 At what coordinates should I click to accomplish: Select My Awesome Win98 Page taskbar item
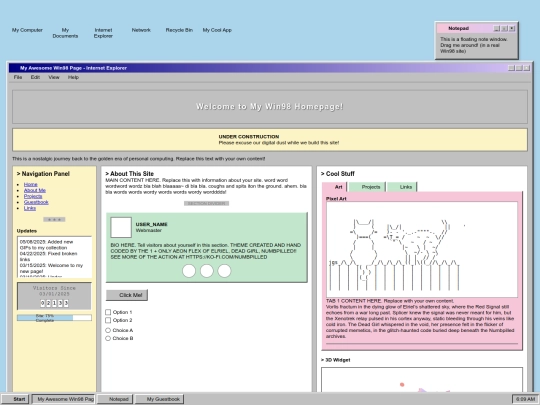pyautogui.click(x=64, y=399)
